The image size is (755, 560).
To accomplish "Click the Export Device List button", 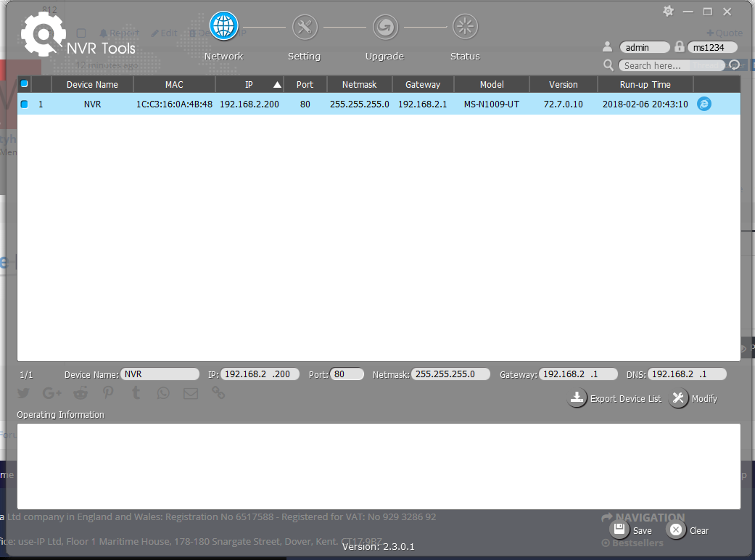I will (x=614, y=398).
